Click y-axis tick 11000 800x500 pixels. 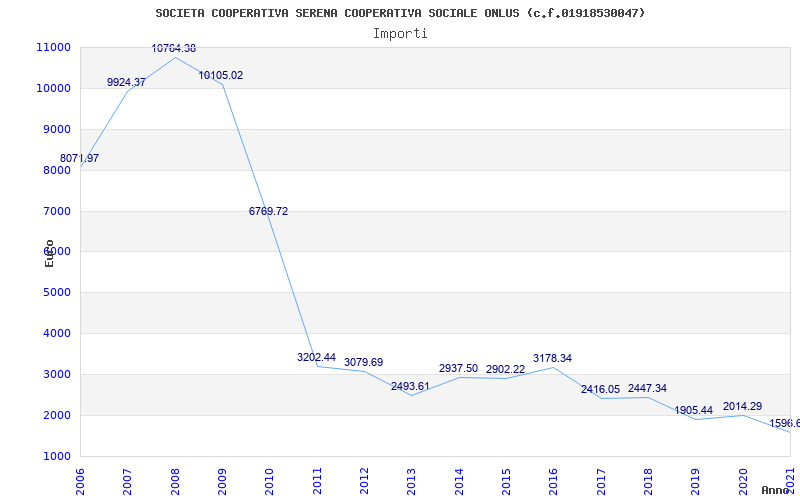(53, 47)
